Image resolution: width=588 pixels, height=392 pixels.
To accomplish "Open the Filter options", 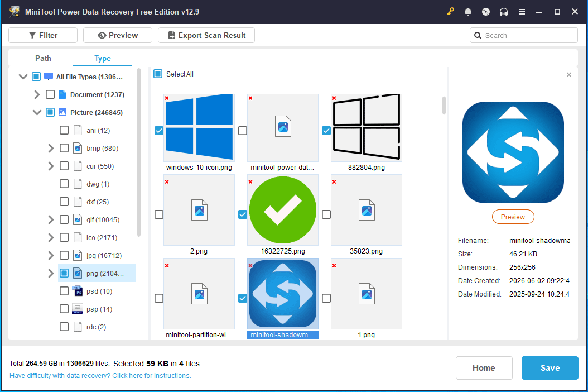I will tap(43, 35).
